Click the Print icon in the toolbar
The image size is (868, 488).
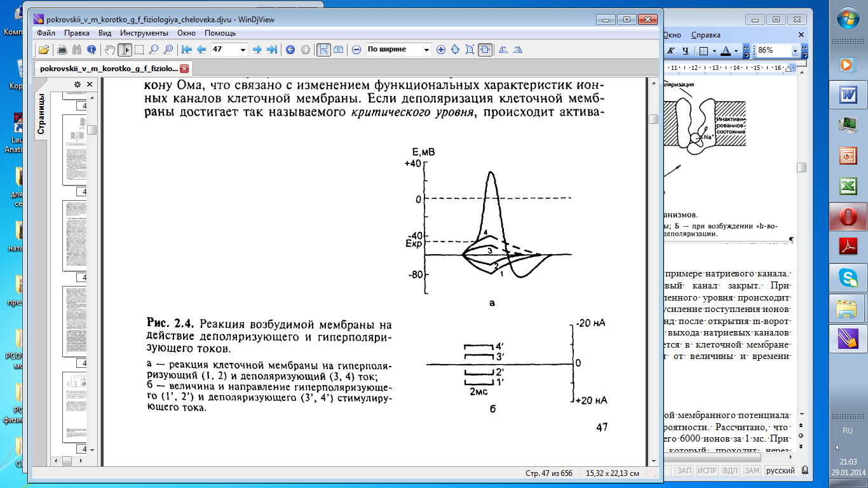click(62, 50)
